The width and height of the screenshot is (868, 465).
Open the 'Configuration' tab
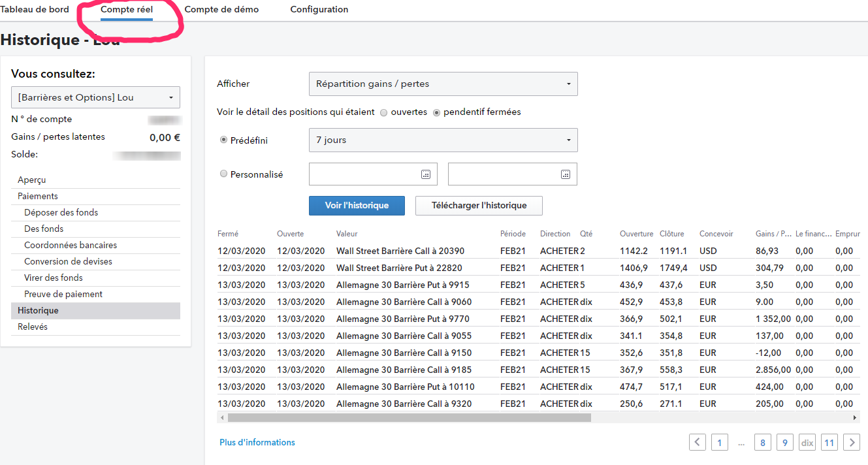click(319, 10)
